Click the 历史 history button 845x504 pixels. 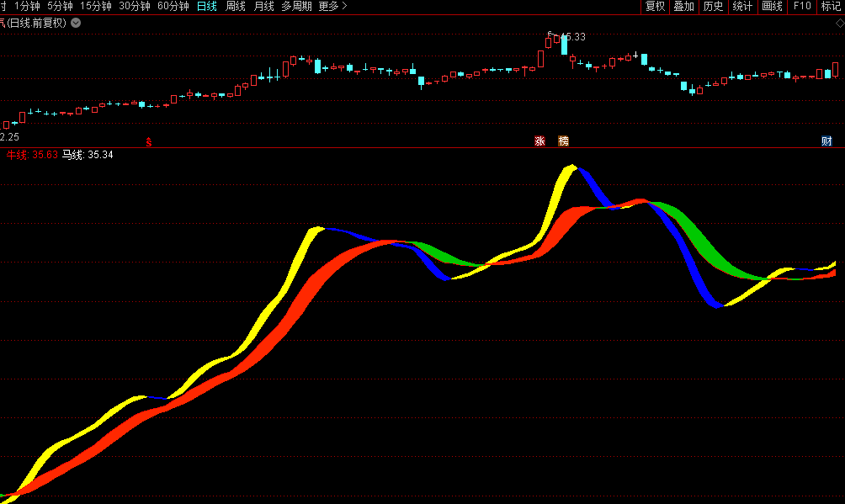pyautogui.click(x=713, y=7)
